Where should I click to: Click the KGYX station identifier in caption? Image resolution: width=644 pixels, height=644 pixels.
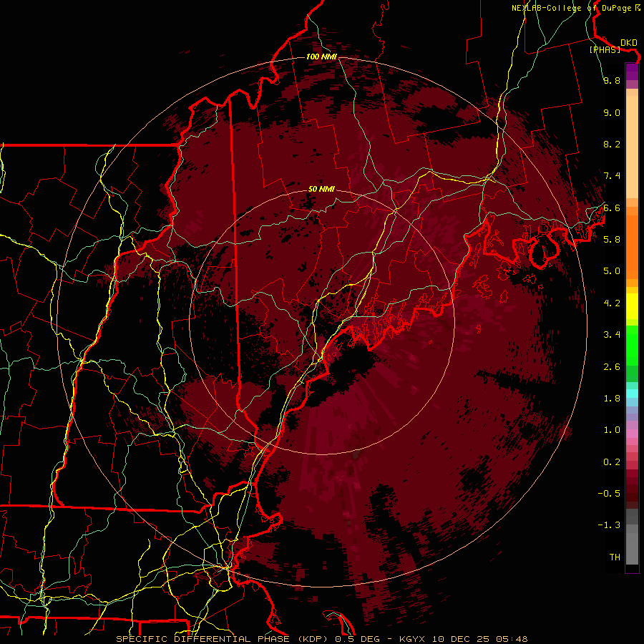pyautogui.click(x=412, y=639)
